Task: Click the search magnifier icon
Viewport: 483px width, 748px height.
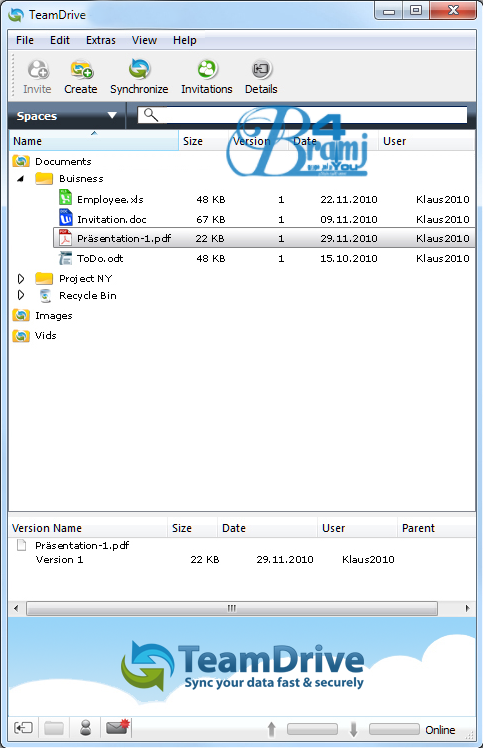Action: pos(151,115)
